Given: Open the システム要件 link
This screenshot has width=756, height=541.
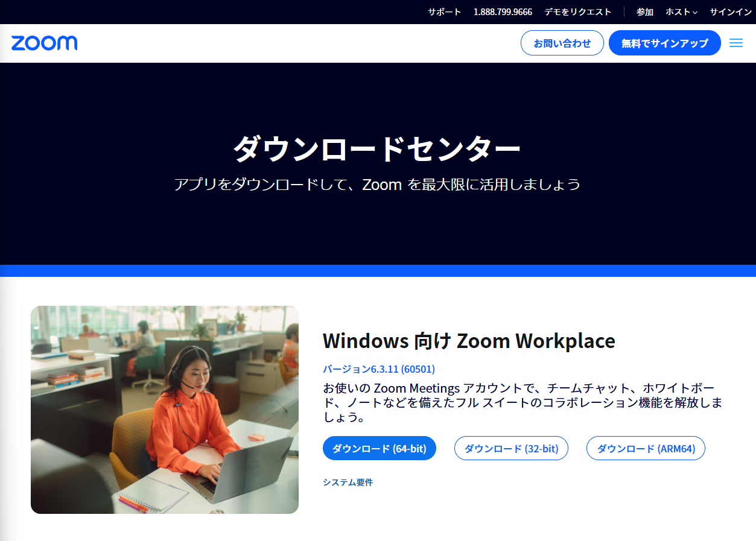Looking at the screenshot, I should pos(348,482).
